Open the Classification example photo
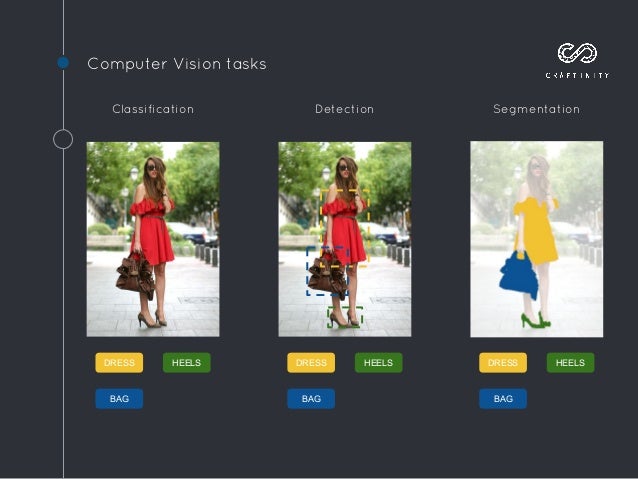Screen dimensions: 638x479 tap(153, 239)
